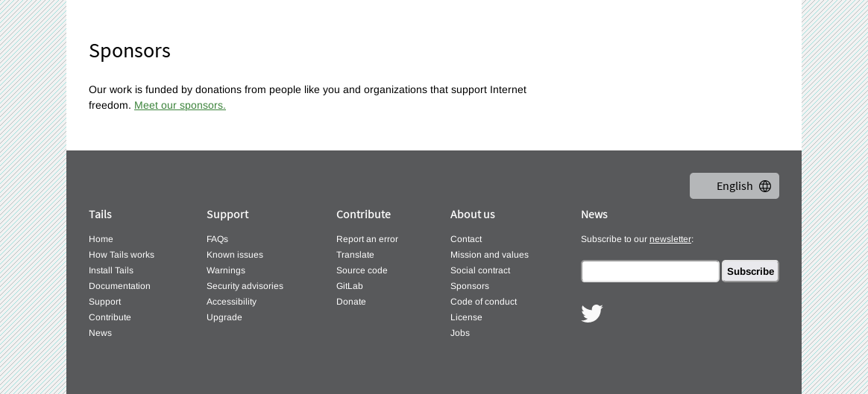This screenshot has width=868, height=394.
Task: Click the globe icon in language selector
Action: click(764, 186)
